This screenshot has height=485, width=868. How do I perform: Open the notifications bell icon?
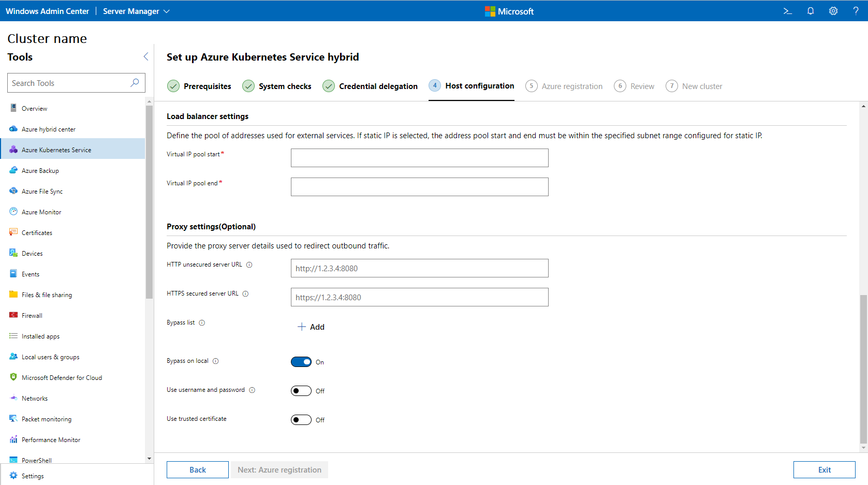tap(810, 11)
